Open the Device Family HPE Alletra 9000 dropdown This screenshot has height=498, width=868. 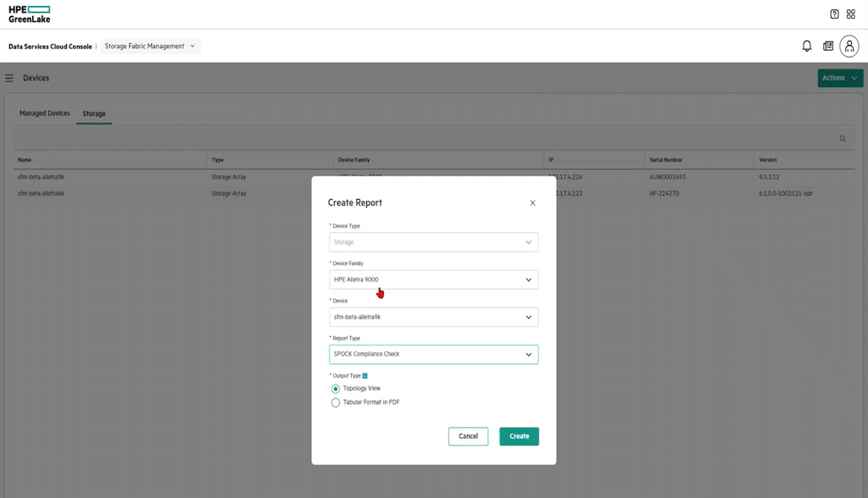[x=433, y=279]
